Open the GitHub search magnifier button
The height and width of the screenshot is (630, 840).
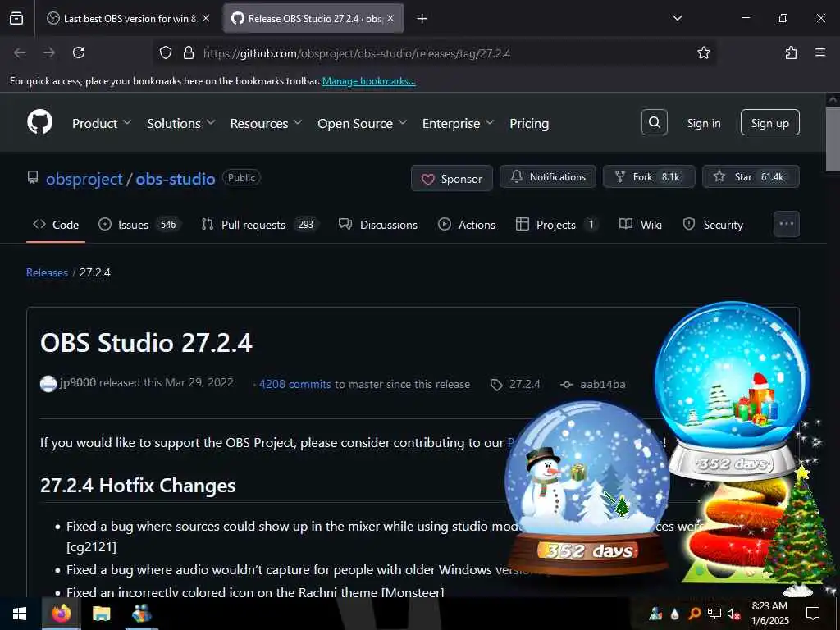[654, 122]
